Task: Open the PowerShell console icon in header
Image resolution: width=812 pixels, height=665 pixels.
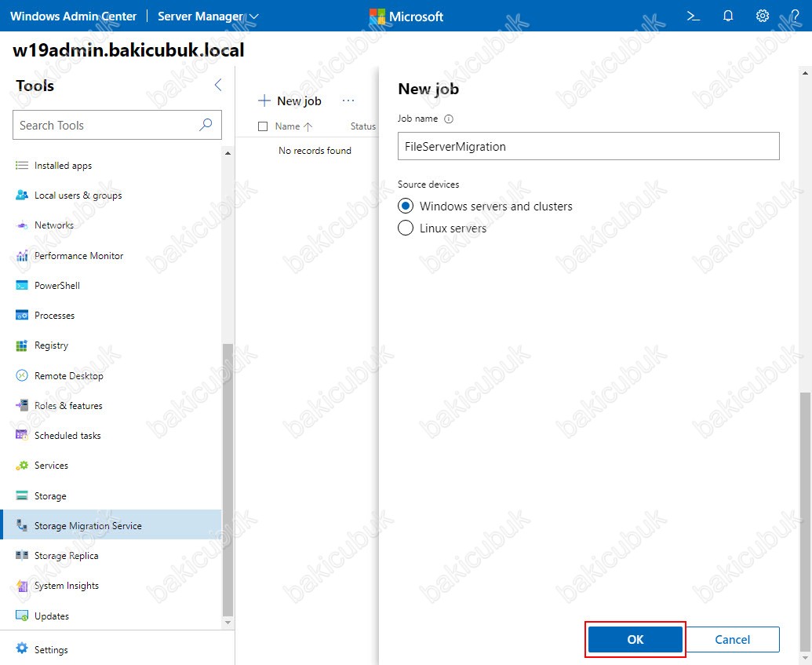Action: pyautogui.click(x=693, y=16)
